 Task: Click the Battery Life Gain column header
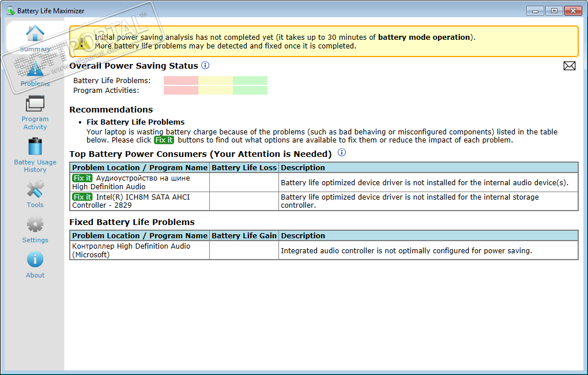(x=244, y=236)
